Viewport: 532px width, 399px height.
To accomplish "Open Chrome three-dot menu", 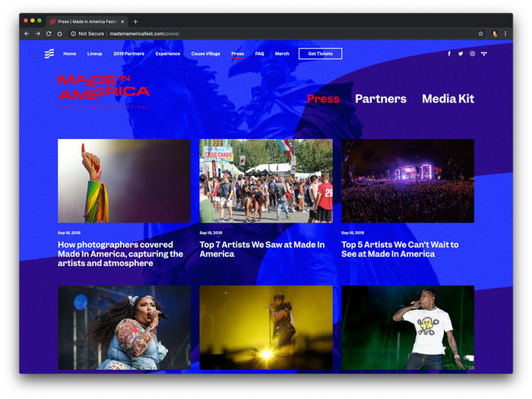I will pyautogui.click(x=505, y=33).
